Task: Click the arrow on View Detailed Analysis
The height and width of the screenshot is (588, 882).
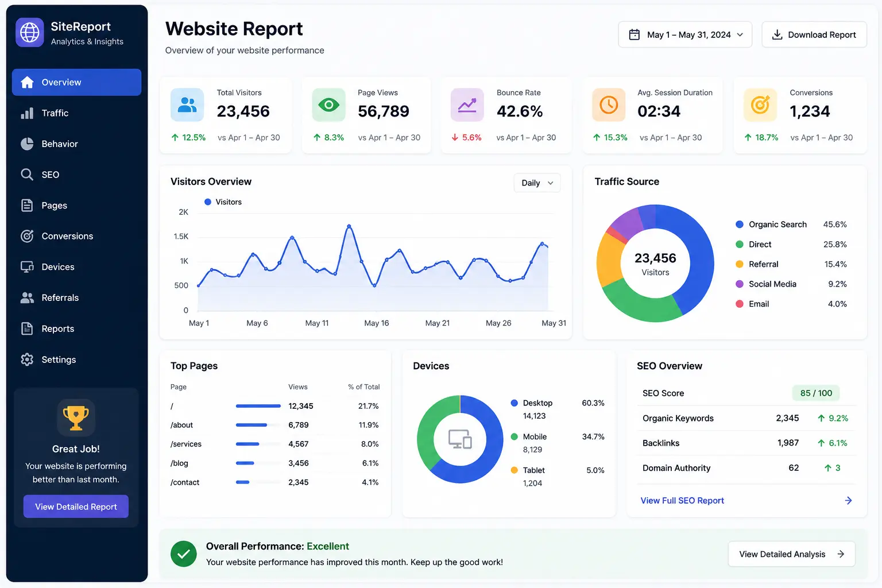Action: (x=841, y=554)
